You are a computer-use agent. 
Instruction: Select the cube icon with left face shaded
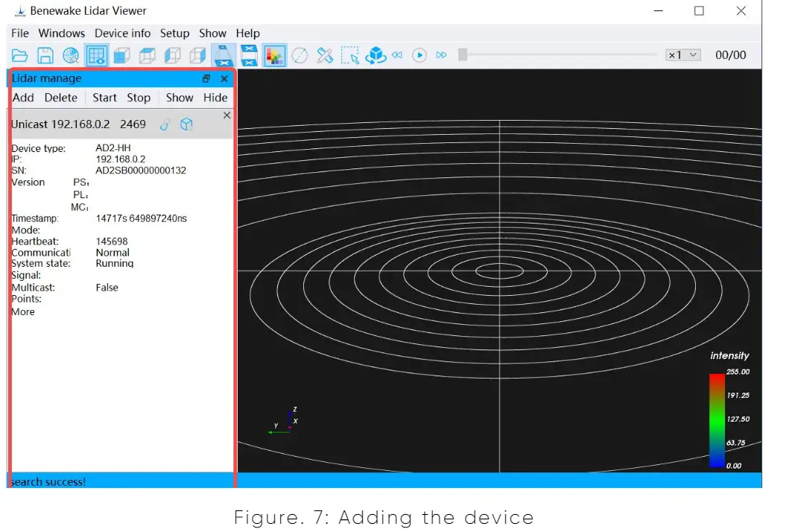pos(172,55)
